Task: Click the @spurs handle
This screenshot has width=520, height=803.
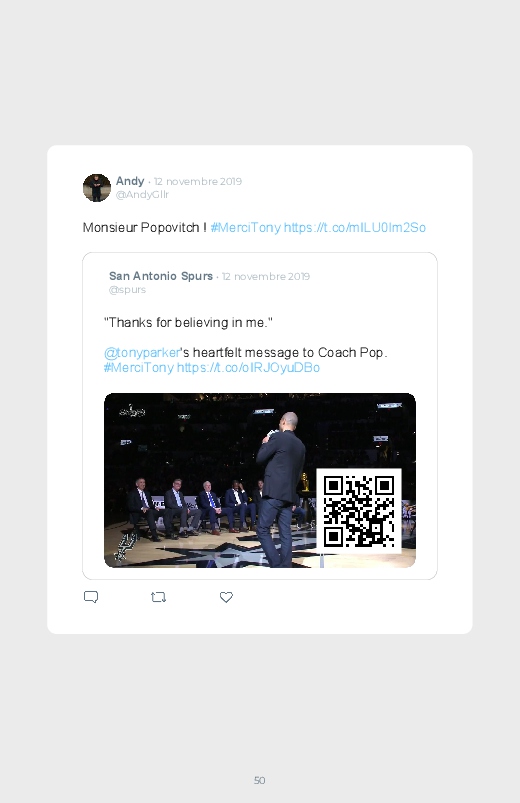Action: (x=127, y=290)
